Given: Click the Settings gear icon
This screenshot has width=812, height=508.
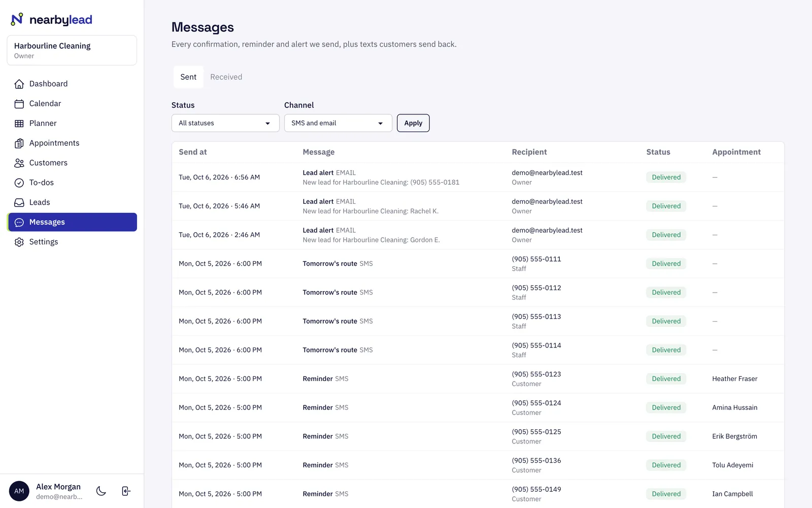Looking at the screenshot, I should tap(19, 242).
